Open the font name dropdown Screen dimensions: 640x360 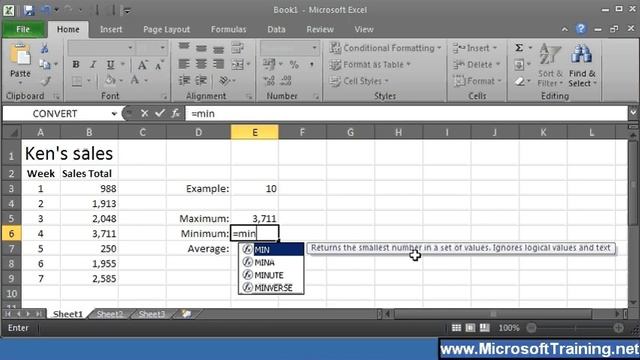coord(130,48)
